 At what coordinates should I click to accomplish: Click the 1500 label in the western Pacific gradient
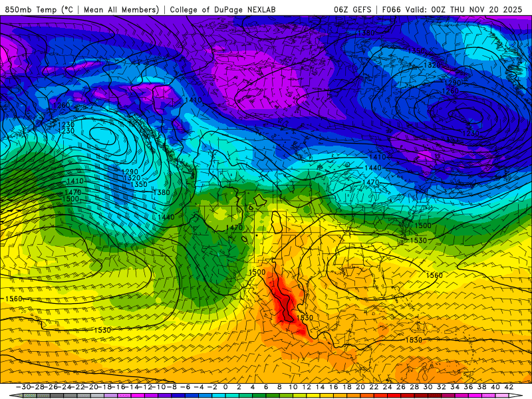click(x=70, y=199)
